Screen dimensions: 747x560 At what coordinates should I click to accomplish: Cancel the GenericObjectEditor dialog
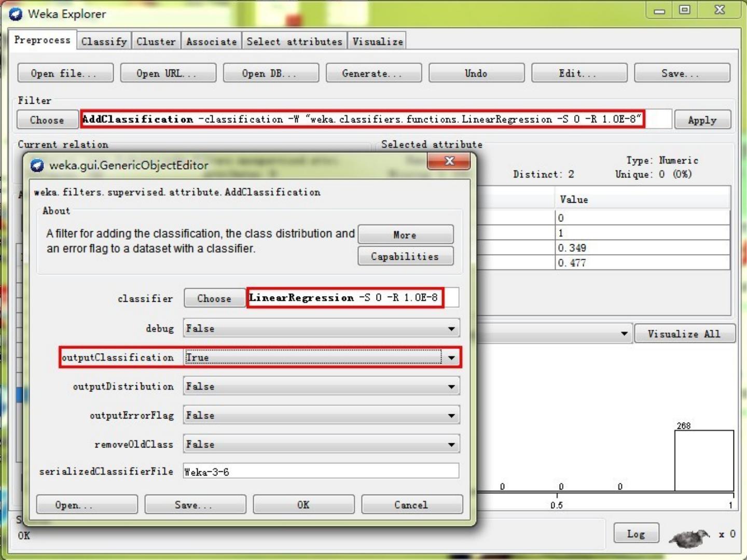click(412, 505)
